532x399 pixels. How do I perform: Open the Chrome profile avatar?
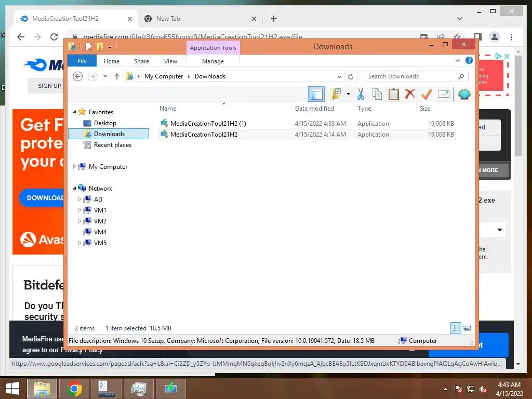point(495,37)
